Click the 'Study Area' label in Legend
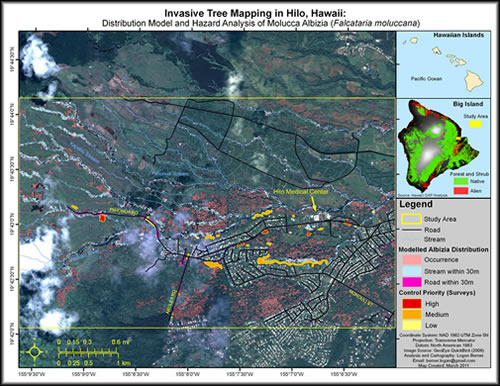This screenshot has width=500, height=386. 440,219
